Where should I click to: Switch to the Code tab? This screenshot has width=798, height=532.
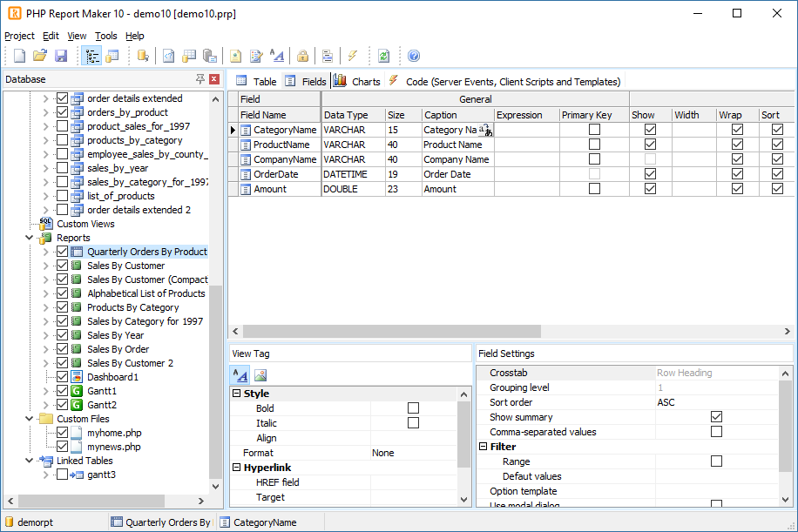coord(504,81)
